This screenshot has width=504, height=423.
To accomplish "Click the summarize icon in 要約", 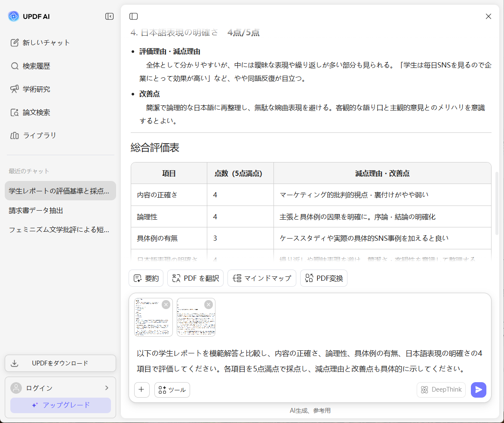I will tap(138, 279).
